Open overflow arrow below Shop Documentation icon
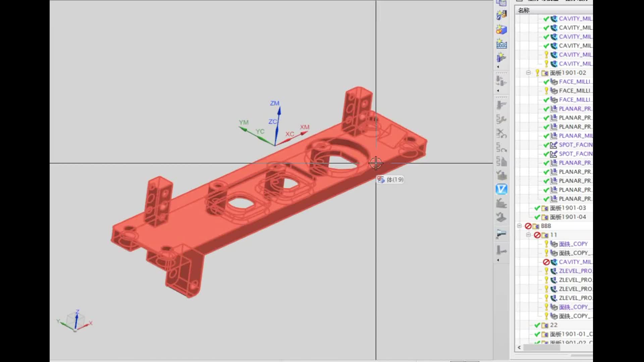Viewport: 644px width, 362px height. tap(498, 260)
